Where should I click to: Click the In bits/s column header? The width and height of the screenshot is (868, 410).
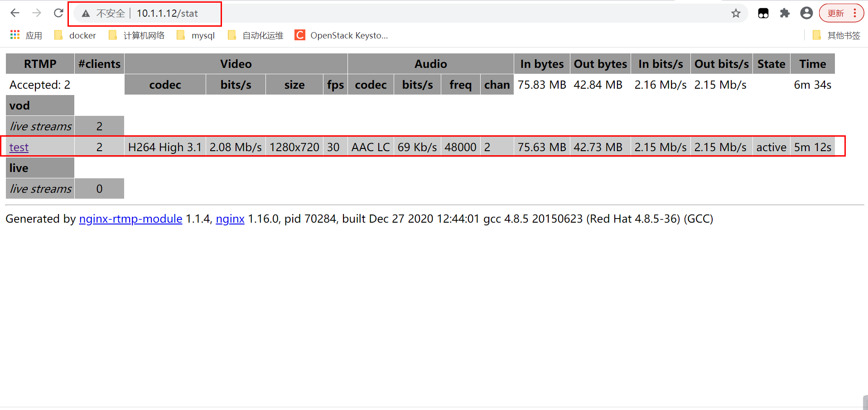click(661, 64)
